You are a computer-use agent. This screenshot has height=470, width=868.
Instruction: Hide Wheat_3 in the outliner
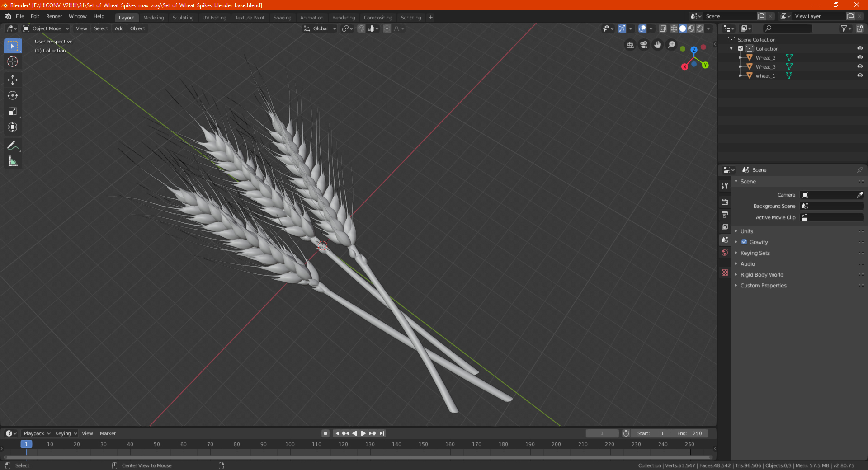click(x=860, y=66)
